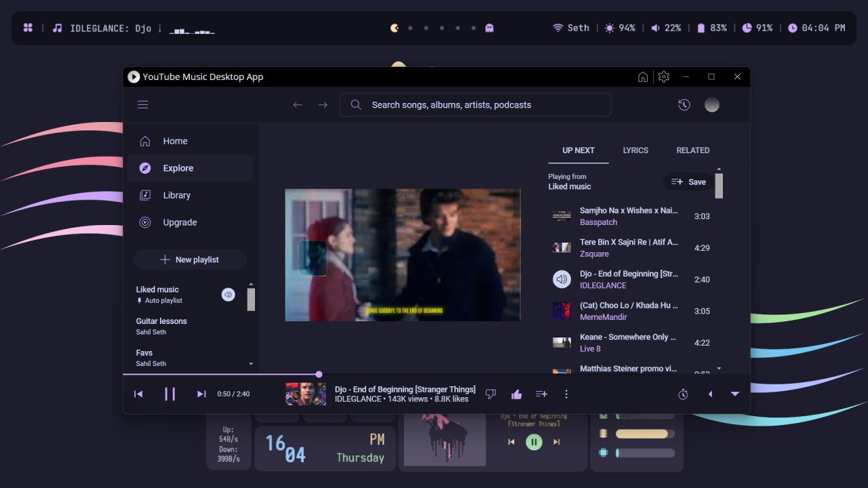
Task: Open the hamburger guide menu
Action: click(142, 104)
